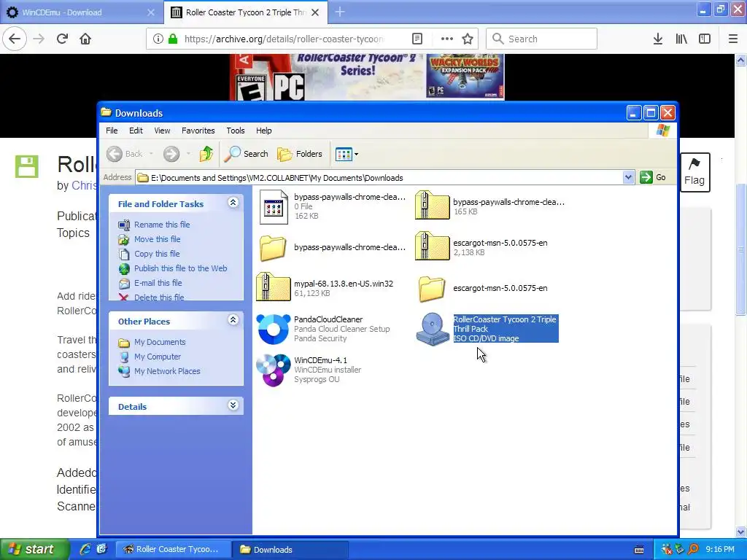Click the Go button beside address bar

(x=654, y=177)
